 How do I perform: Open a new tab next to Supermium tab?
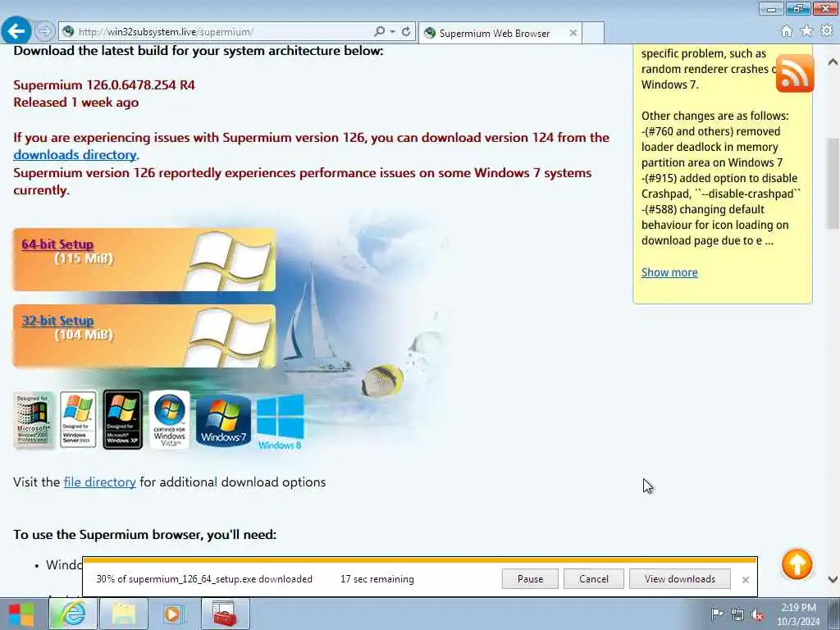point(593,33)
